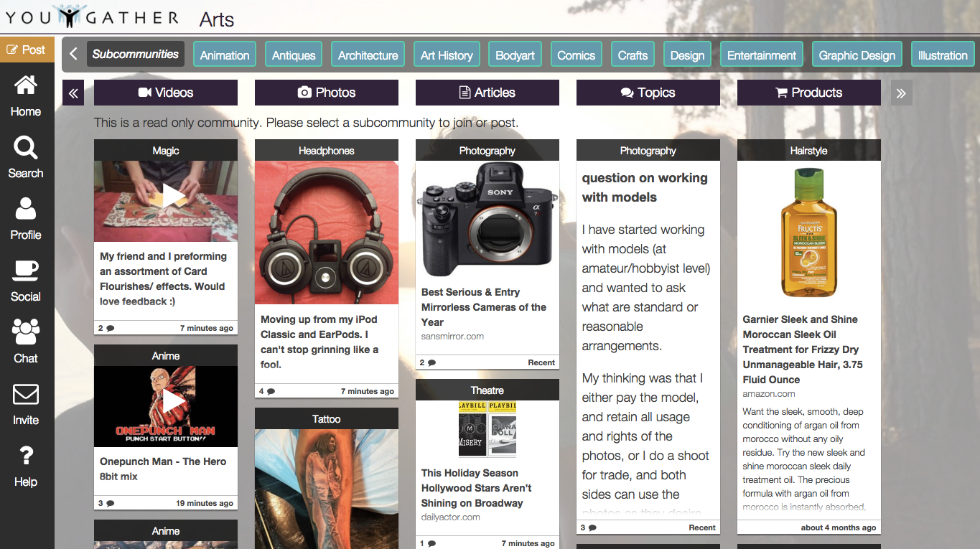Click the comment icon on headphones post

(x=271, y=392)
